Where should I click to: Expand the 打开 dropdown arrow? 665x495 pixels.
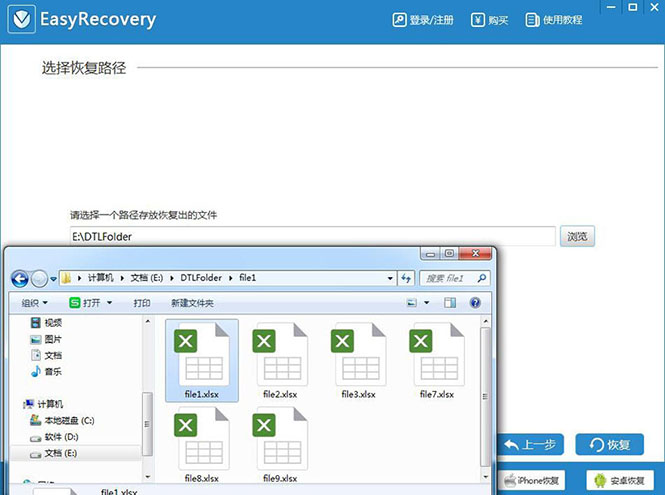[x=108, y=303]
